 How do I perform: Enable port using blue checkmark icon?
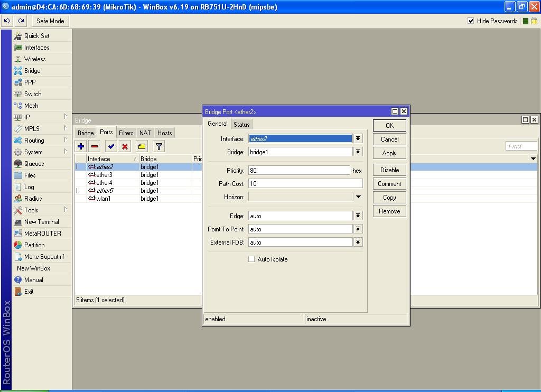point(111,146)
